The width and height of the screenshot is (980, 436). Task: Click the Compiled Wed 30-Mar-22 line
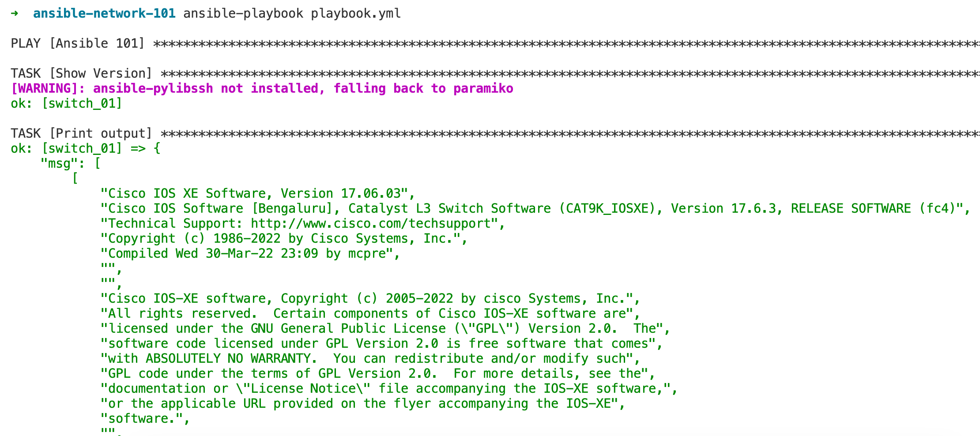250,254
